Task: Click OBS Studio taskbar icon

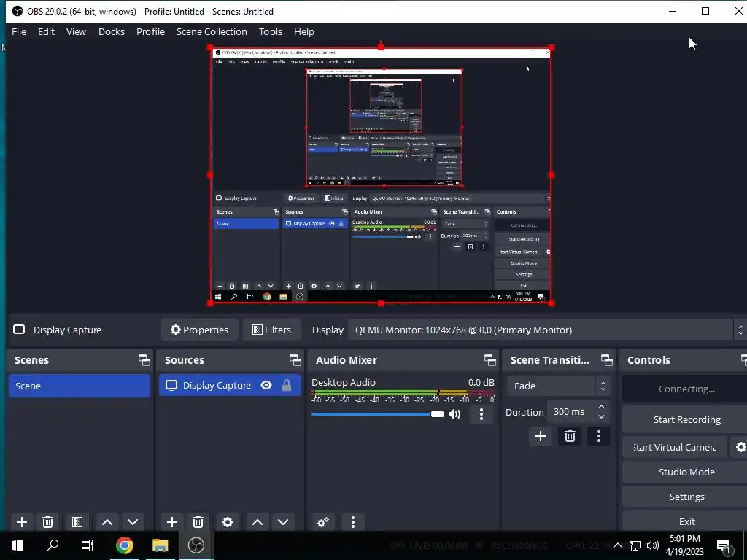Action: tap(196, 545)
